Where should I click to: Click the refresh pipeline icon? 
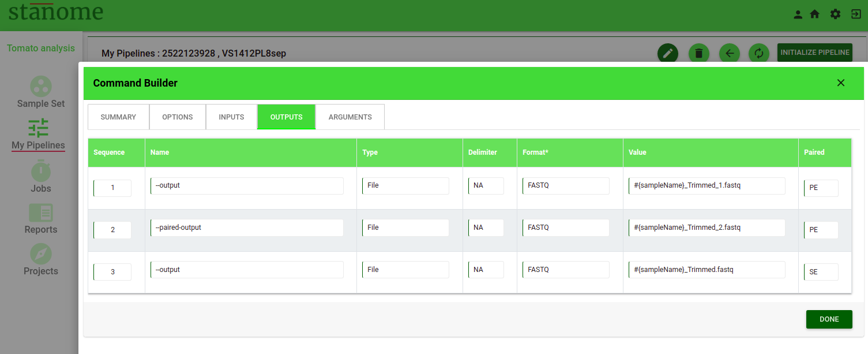(759, 53)
